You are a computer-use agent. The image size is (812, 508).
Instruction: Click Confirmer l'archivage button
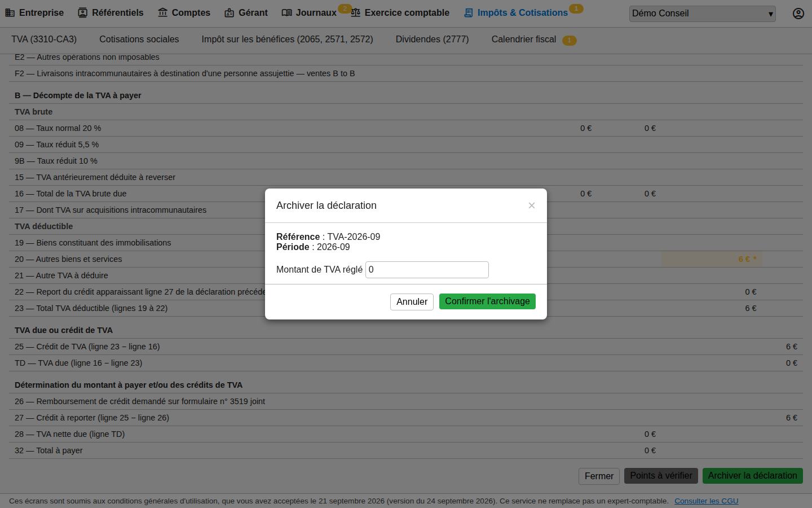tap(487, 301)
